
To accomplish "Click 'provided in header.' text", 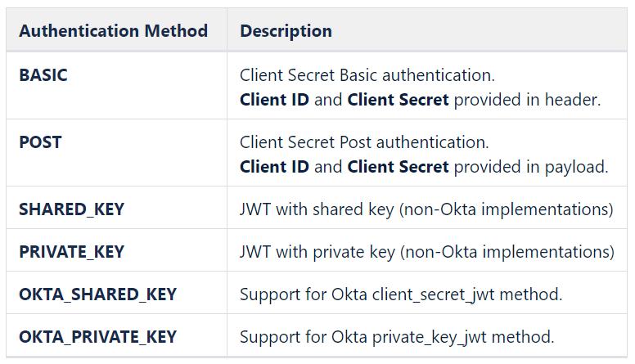I will pyautogui.click(x=527, y=100).
